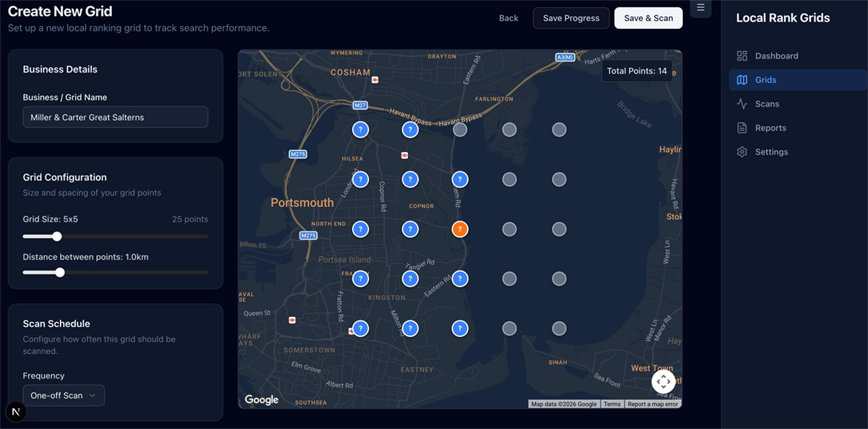Screen dimensions: 868x429
Task: Toggle fourth-row first-column blue grid point
Action: point(360,279)
